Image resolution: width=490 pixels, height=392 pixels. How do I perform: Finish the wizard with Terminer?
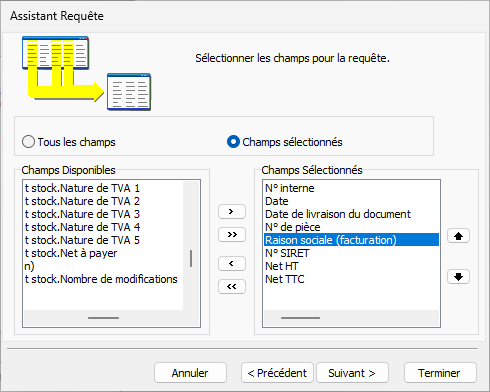click(x=440, y=373)
